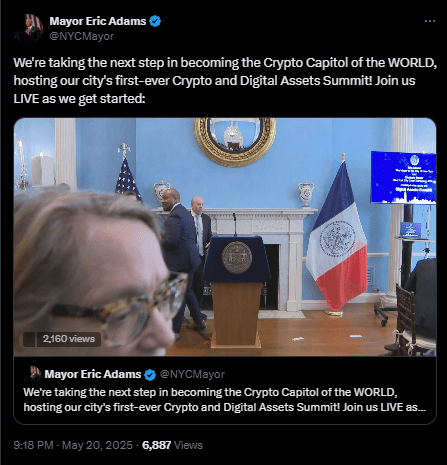447x465 pixels.
Task: Open the top 'Mayor Eric Adams' display name link
Action: point(98,21)
